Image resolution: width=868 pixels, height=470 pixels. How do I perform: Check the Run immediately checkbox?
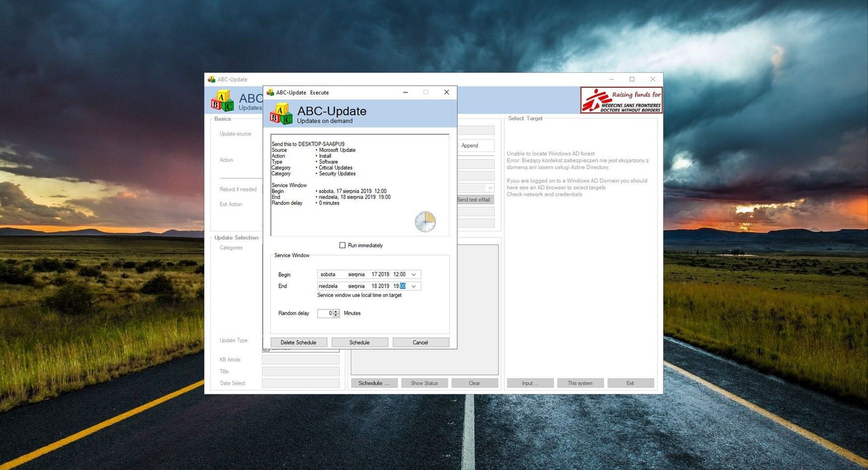342,245
